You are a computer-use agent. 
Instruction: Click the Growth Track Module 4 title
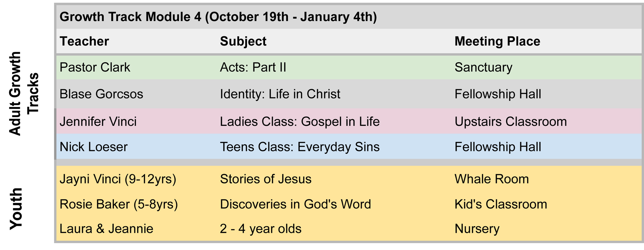(x=218, y=17)
